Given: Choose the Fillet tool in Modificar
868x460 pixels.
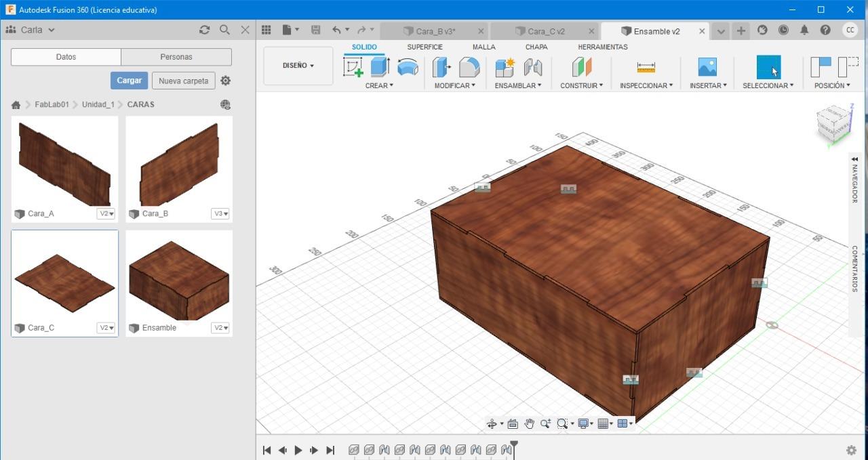Looking at the screenshot, I should (x=469, y=67).
